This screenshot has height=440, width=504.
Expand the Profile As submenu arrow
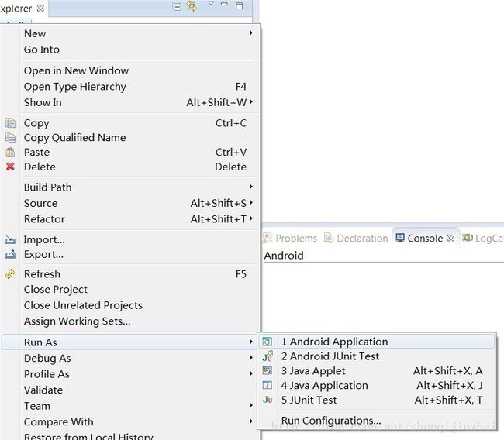(251, 373)
